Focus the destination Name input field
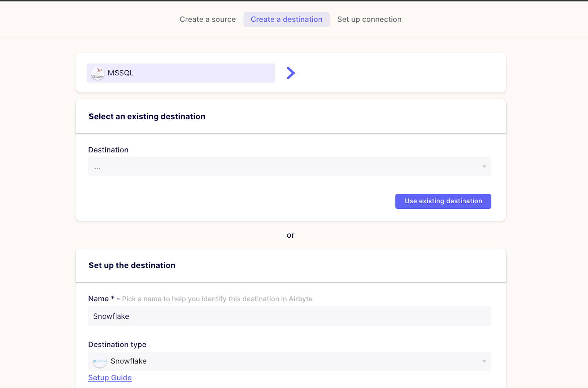Viewport: 588px width, 388px height. 290,316
